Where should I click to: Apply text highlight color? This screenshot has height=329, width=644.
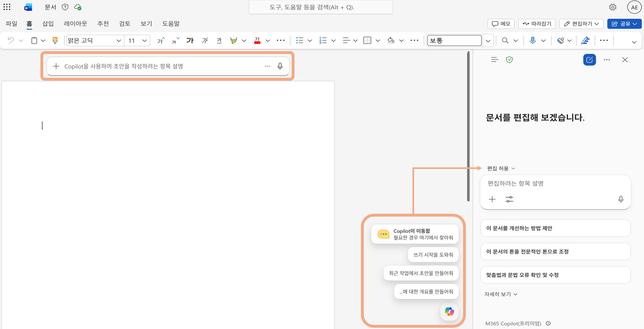tap(234, 40)
